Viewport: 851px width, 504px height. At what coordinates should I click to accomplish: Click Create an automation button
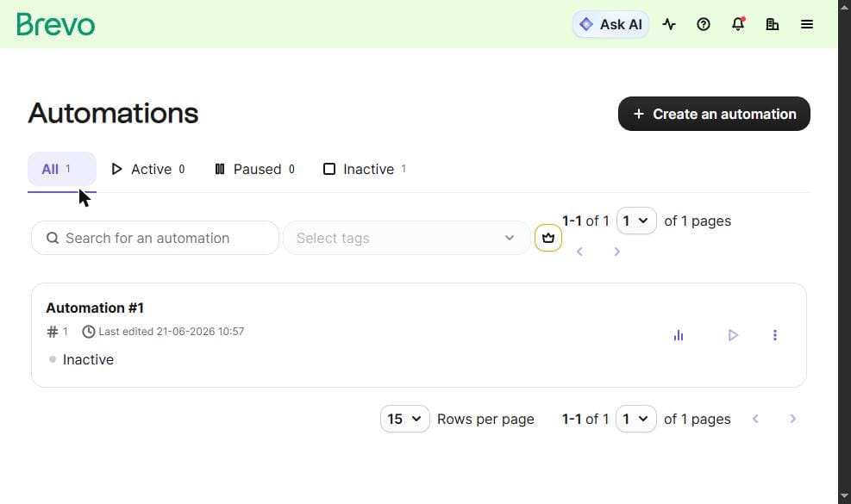pos(714,114)
